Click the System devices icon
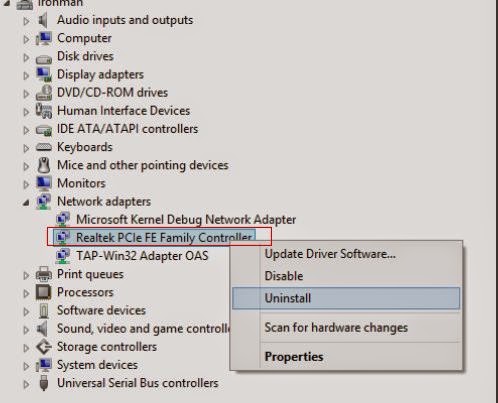The height and width of the screenshot is (403, 498). (44, 365)
